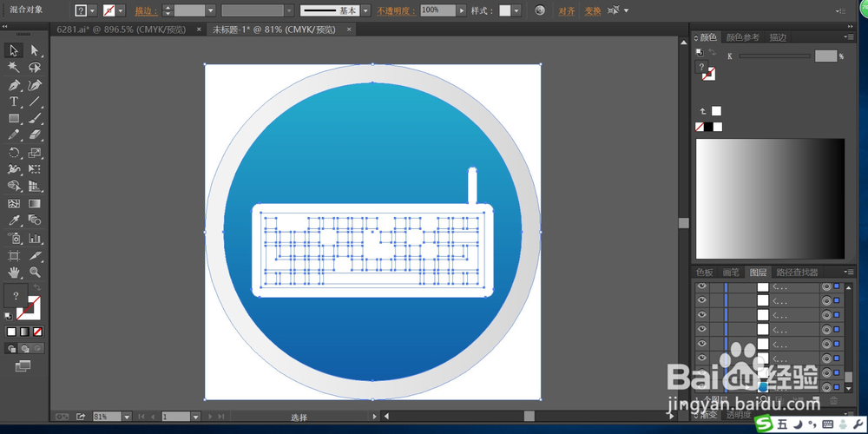Open brush definition dropdown labeled 基本
This screenshot has width=868, height=434.
click(366, 10)
